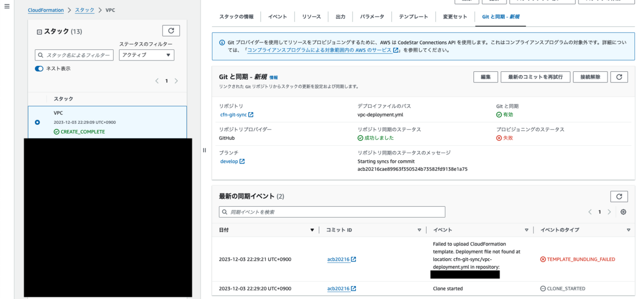Click the Stacks breadcrumb link

point(84,10)
